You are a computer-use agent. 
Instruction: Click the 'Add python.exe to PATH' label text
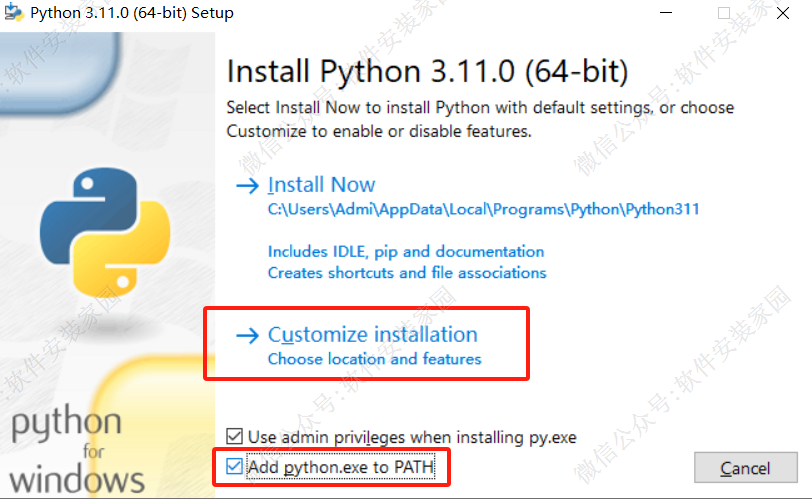(341, 467)
